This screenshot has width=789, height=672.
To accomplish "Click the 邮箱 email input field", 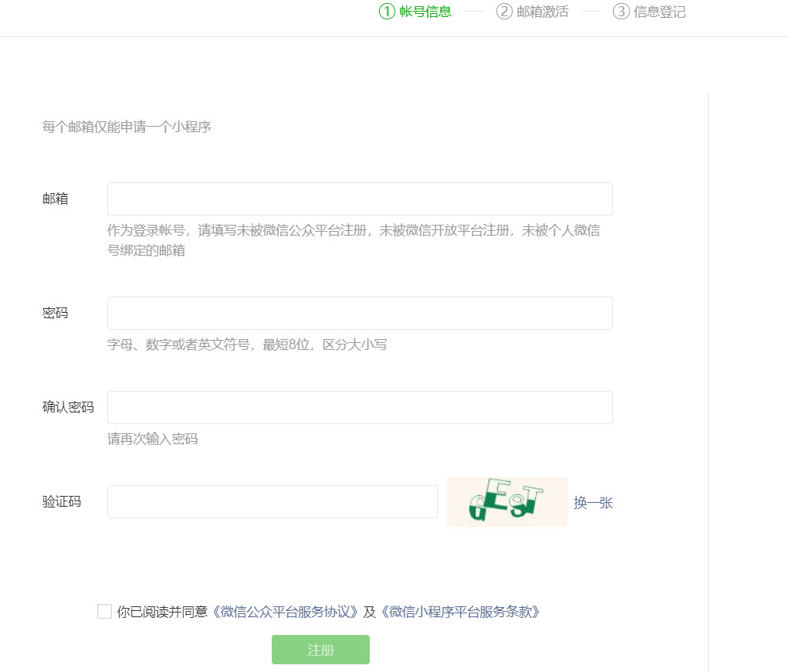I will point(360,199).
